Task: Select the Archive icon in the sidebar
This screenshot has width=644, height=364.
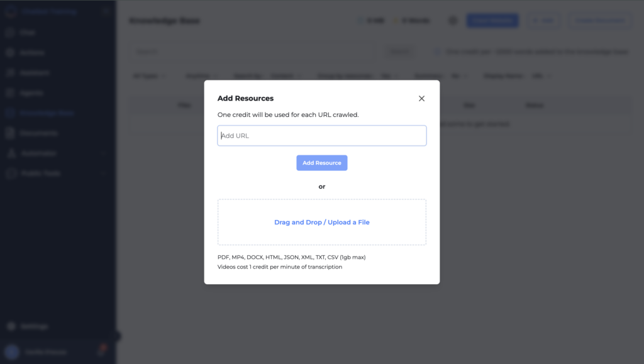Action: [x=11, y=52]
